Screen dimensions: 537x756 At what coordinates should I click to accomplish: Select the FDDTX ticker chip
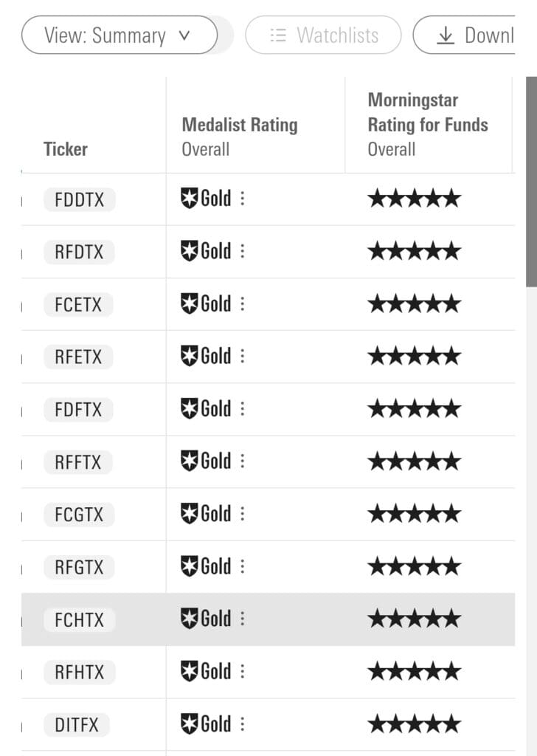(80, 199)
